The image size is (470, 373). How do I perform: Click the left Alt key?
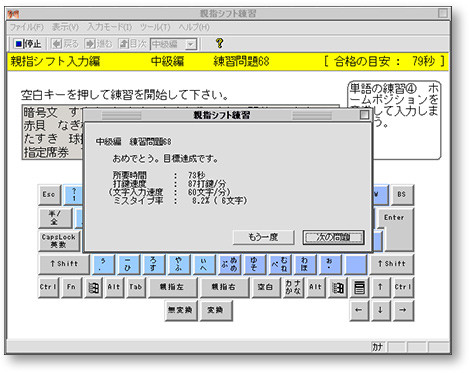coord(114,287)
